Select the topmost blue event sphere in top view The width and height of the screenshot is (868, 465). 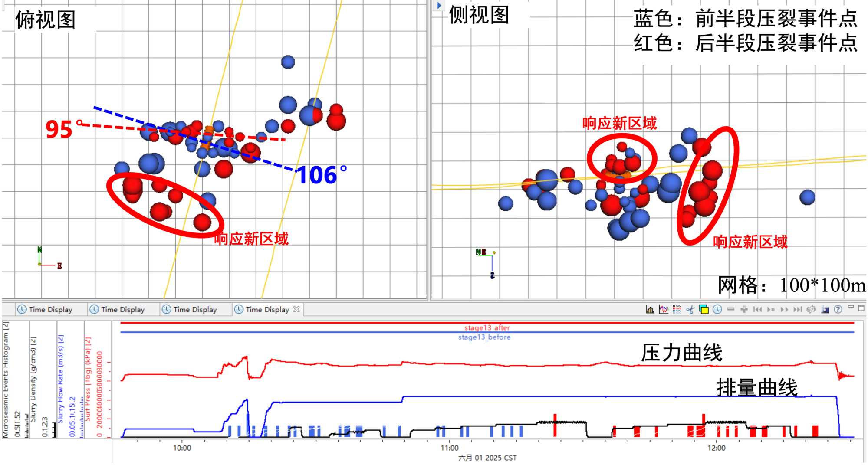(288, 62)
